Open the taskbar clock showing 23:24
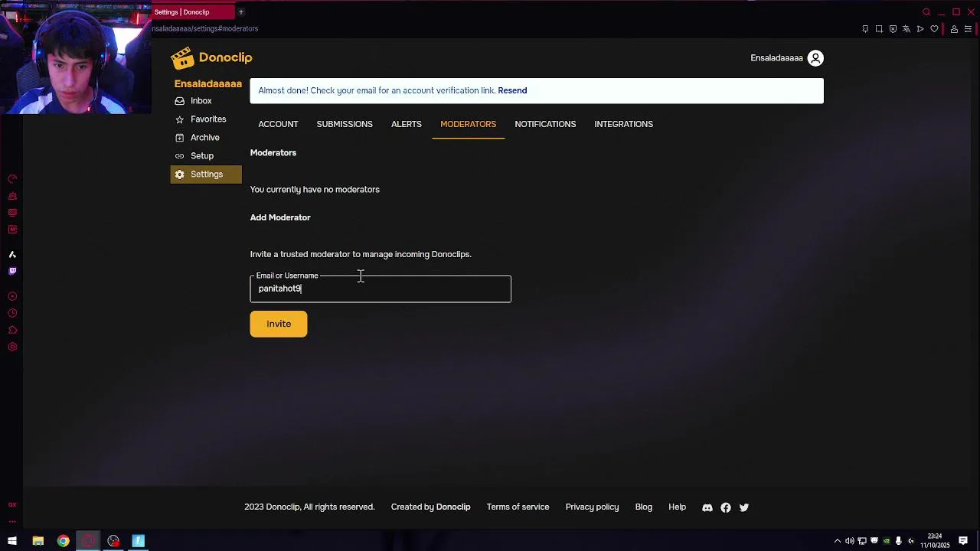The height and width of the screenshot is (551, 980). point(935,541)
